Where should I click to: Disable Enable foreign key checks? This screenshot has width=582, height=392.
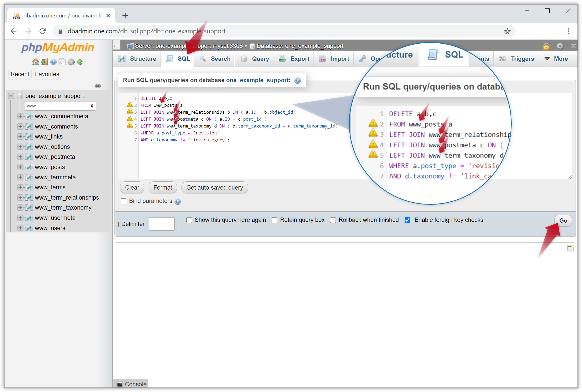click(407, 220)
